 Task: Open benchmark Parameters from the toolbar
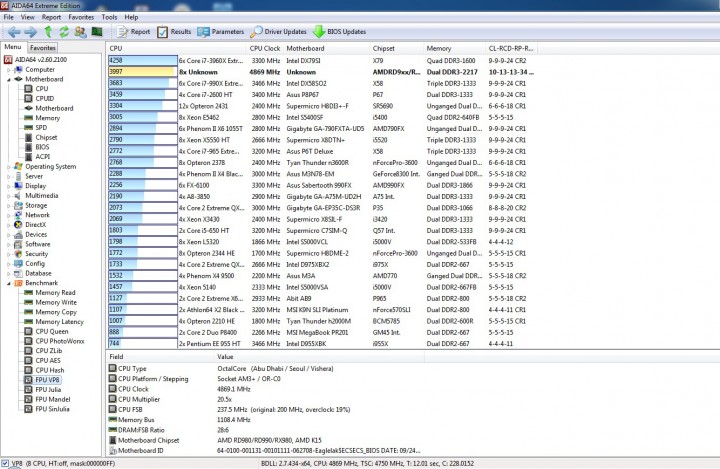(221, 32)
